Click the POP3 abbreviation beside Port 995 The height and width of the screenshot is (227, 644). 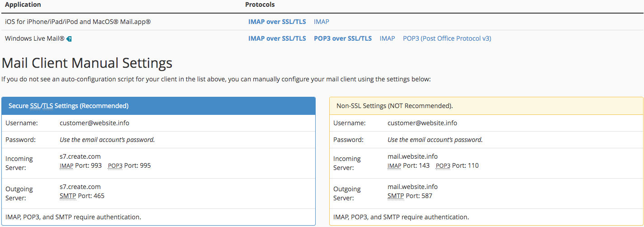tap(115, 166)
